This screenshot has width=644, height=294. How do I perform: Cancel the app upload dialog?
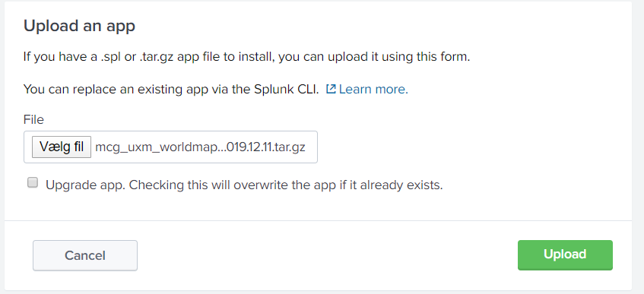click(85, 255)
